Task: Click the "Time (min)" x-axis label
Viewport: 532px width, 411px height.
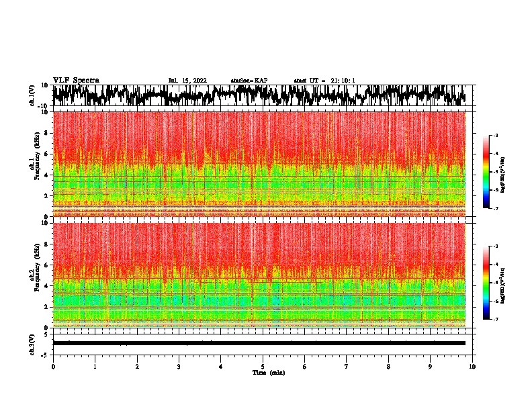Action: (269, 373)
